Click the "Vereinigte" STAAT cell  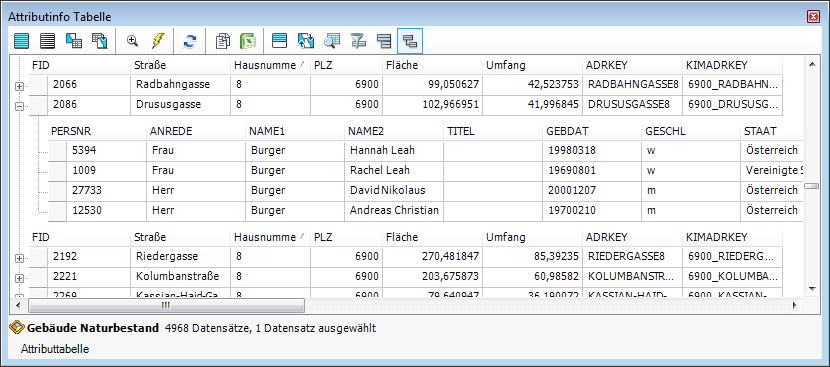tap(772, 171)
